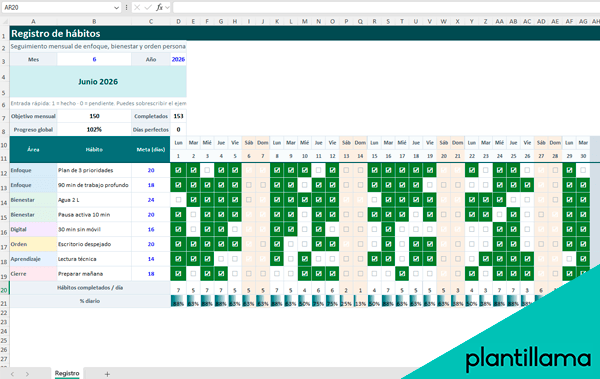Click the day 10 percent cell showing 50%
The image size is (600, 379).
click(305, 301)
